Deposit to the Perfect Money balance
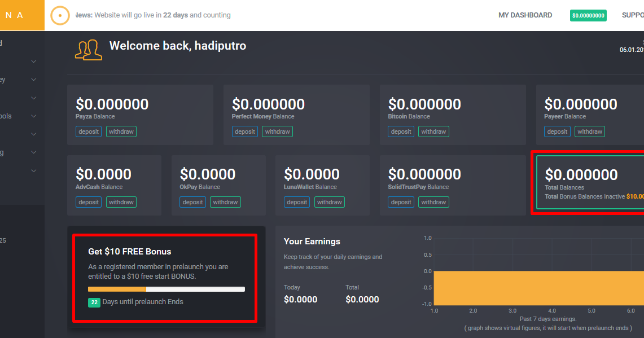 coord(245,131)
